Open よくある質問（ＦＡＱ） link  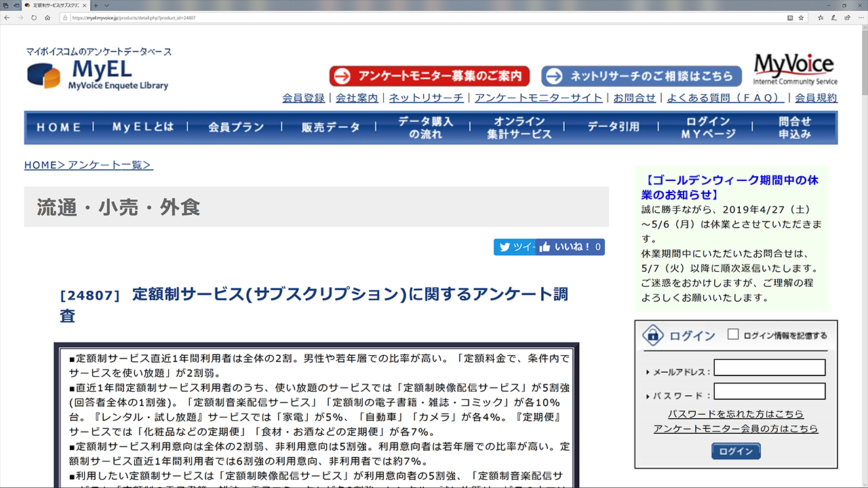[x=726, y=98]
